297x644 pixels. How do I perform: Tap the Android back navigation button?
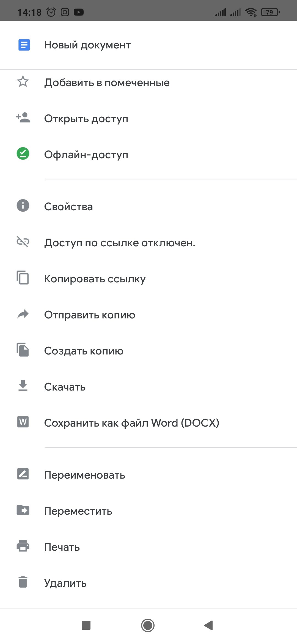pyautogui.click(x=208, y=625)
